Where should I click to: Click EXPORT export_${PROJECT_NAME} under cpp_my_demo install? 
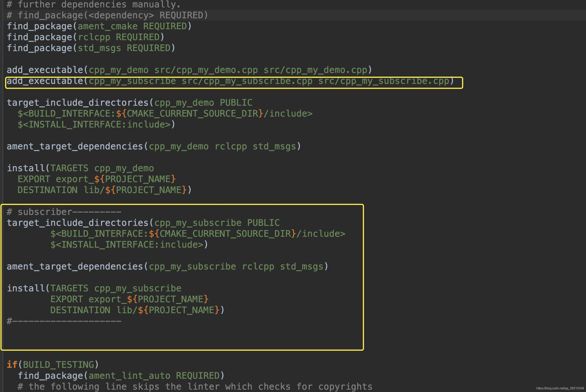97,179
